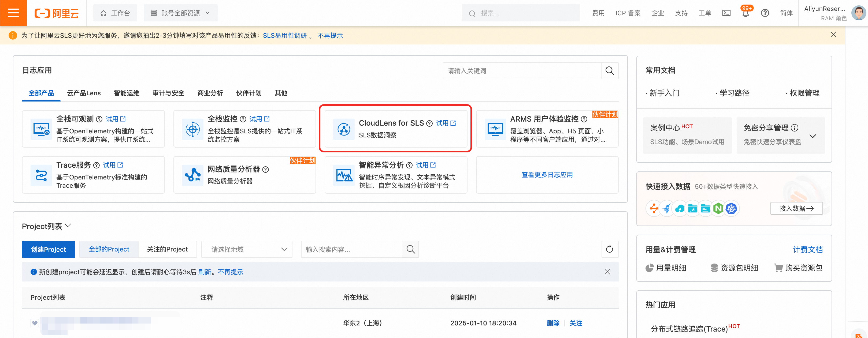Open 新手入门 document link
Screen dimensions: 868x338
[664, 93]
